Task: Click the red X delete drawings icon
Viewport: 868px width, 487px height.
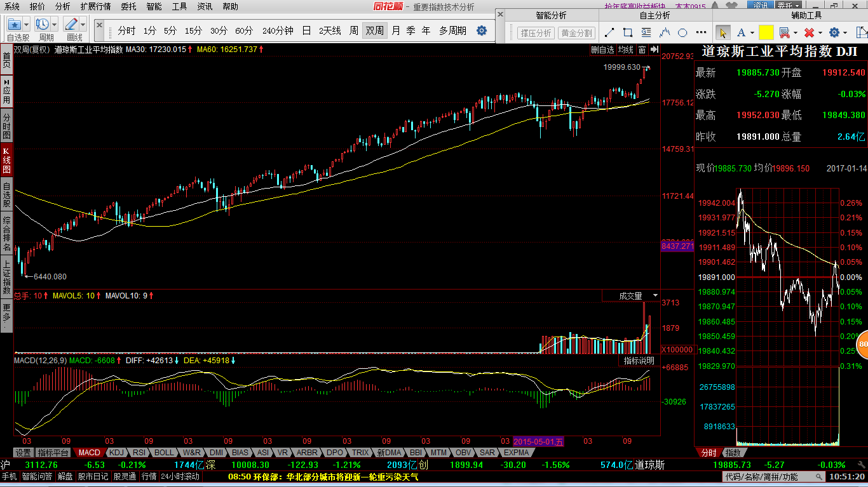Action: pyautogui.click(x=809, y=32)
